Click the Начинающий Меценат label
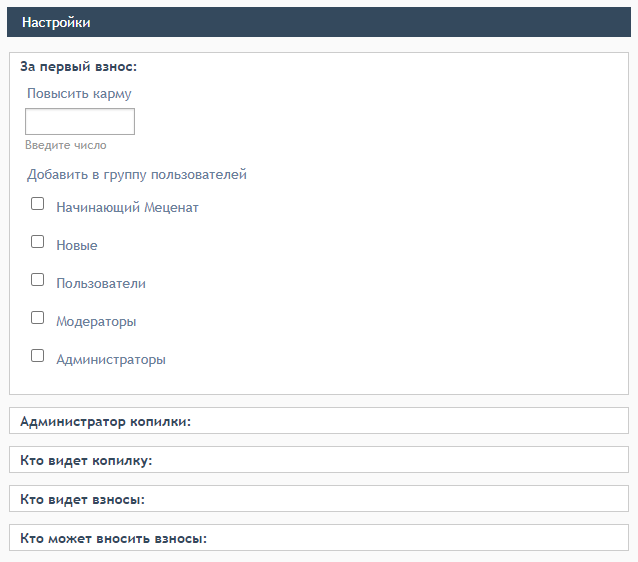The image size is (638, 562). (127, 208)
